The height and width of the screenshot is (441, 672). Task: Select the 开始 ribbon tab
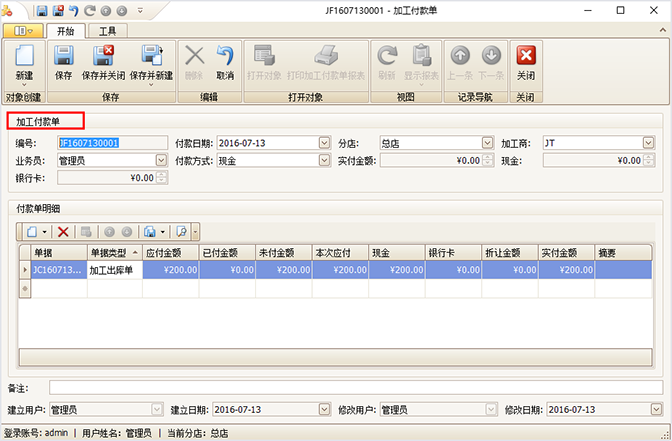click(65, 30)
